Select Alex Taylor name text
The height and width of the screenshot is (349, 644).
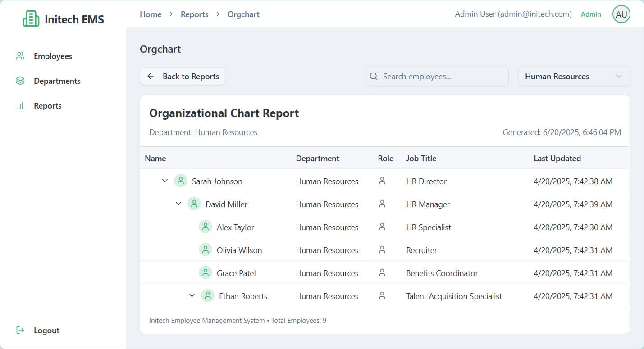click(235, 227)
